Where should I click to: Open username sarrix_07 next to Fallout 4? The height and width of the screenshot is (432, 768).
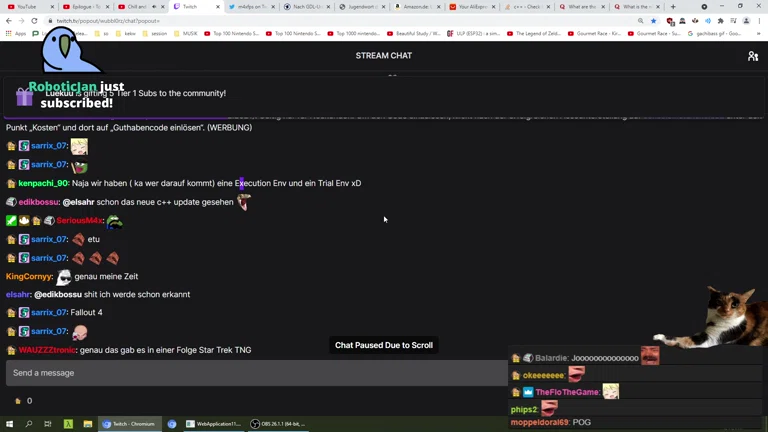tap(48, 313)
